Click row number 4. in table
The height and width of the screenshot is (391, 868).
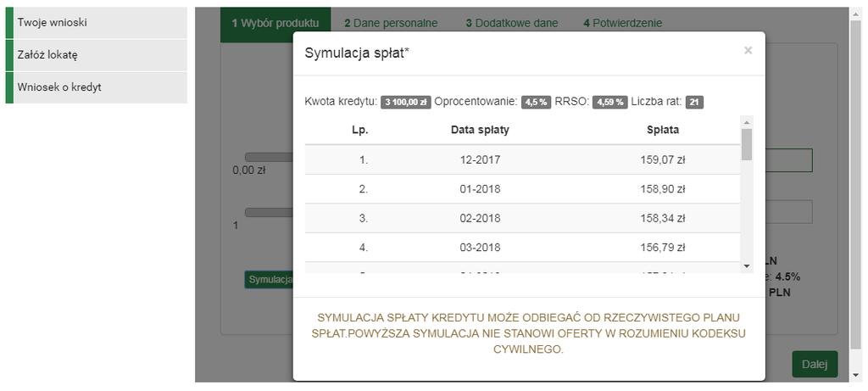[x=363, y=248]
